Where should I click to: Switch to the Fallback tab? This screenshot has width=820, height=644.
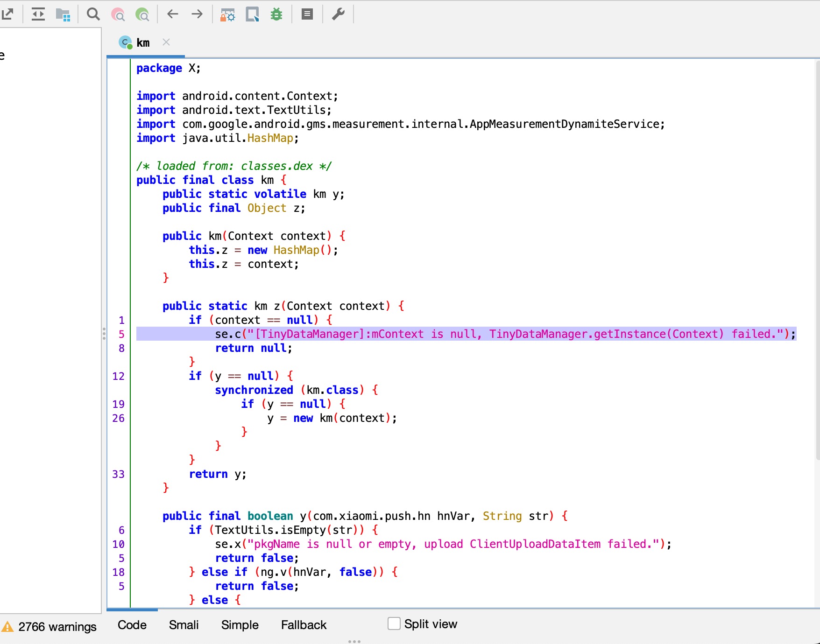304,625
